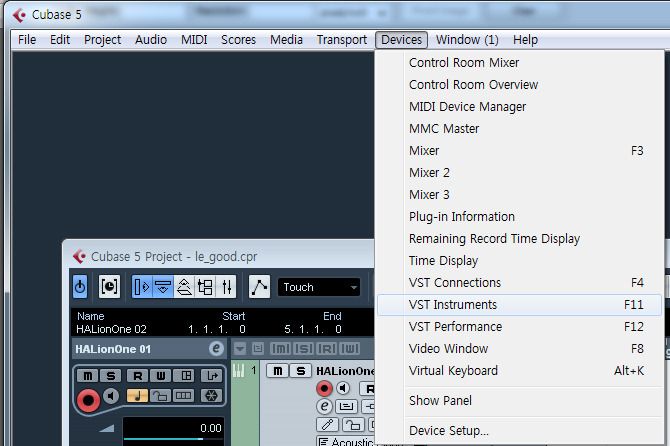Open Virtual Keyboard from Devices menu

[520, 370]
